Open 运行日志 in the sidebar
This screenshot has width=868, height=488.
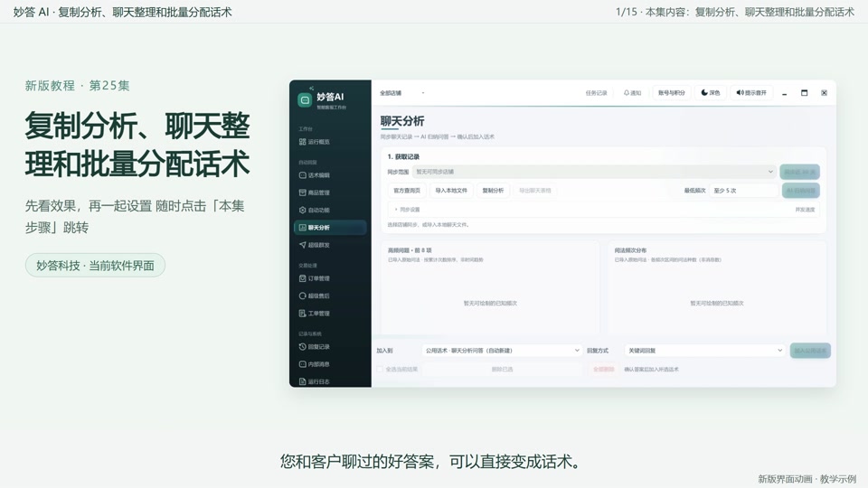pyautogui.click(x=314, y=381)
